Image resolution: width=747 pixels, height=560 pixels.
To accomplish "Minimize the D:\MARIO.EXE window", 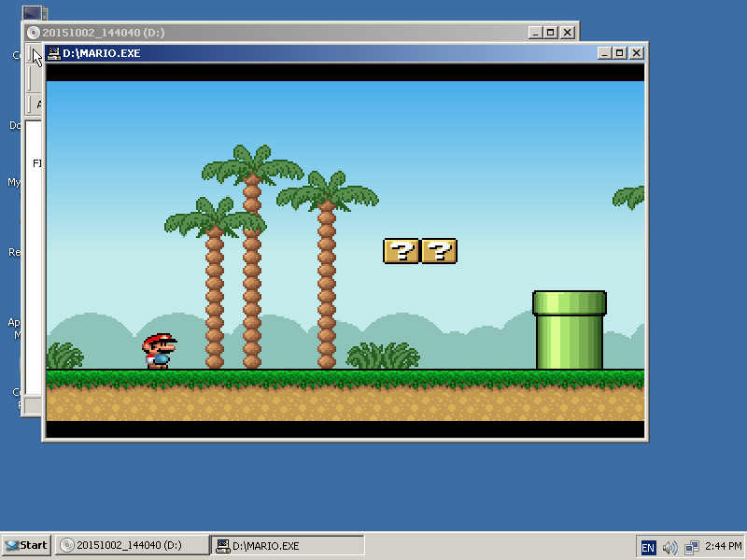I will coord(604,53).
